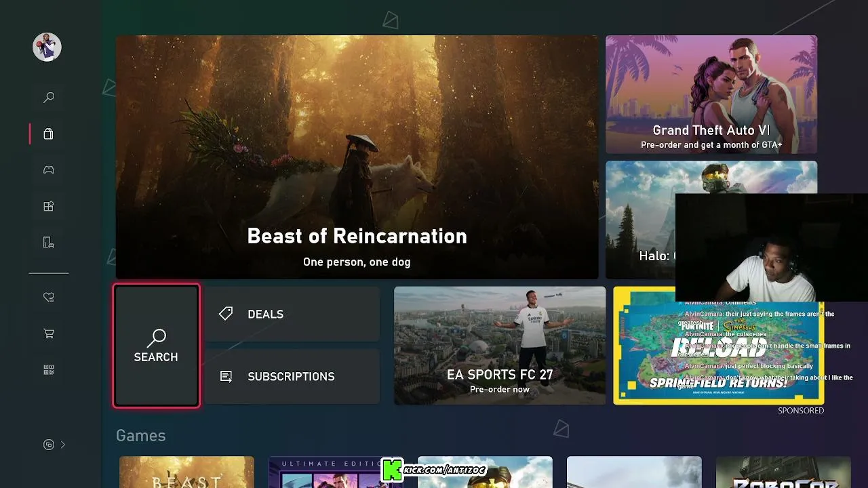This screenshot has width=868, height=488.
Task: Select the Store shopping bag icon
Action: [x=49, y=134]
